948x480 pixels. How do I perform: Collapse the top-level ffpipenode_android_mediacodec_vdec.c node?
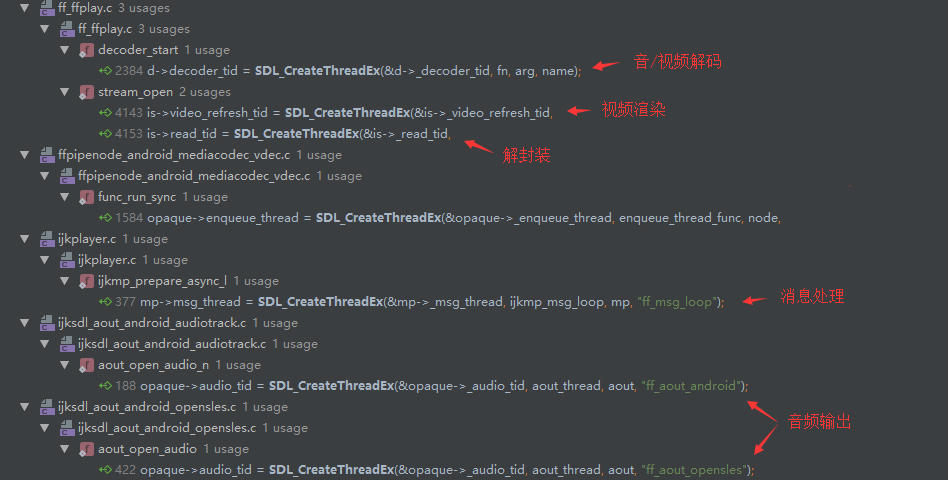pos(25,155)
